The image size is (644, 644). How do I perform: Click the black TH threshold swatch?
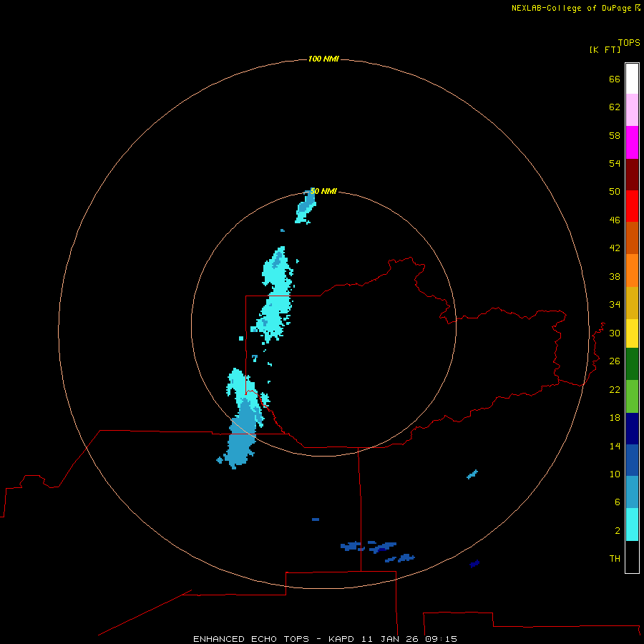tap(632, 557)
